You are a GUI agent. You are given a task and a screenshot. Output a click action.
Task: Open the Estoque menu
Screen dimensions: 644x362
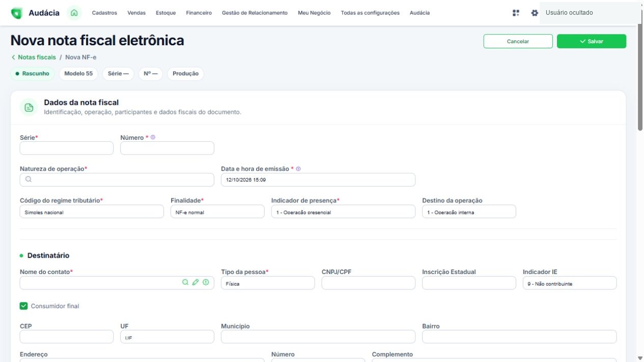click(x=166, y=13)
